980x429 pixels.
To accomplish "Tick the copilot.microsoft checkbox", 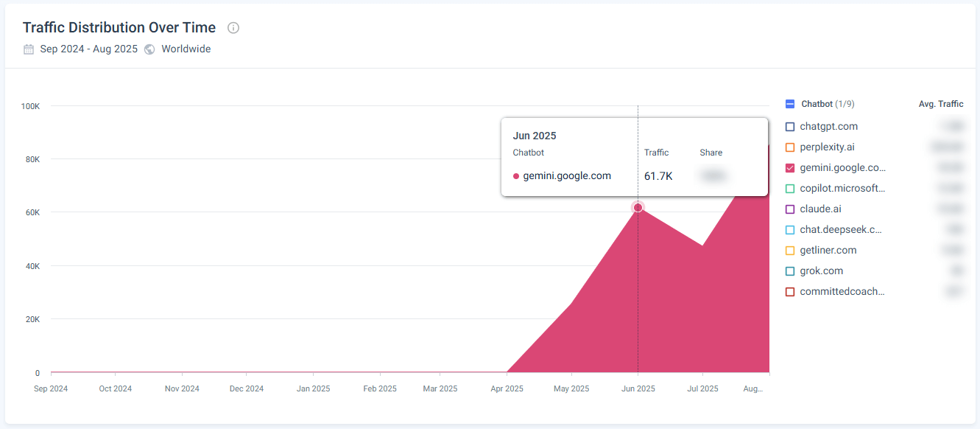I will 790,189.
